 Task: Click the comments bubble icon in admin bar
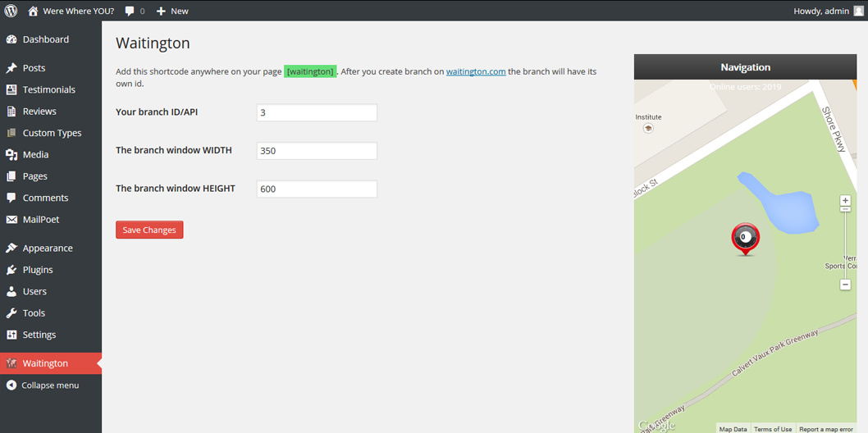coord(130,11)
